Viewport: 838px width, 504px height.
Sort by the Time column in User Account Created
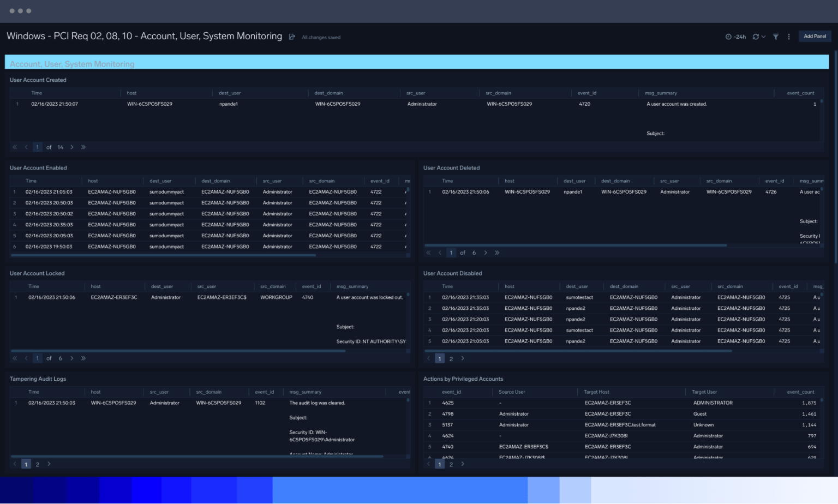coord(37,93)
